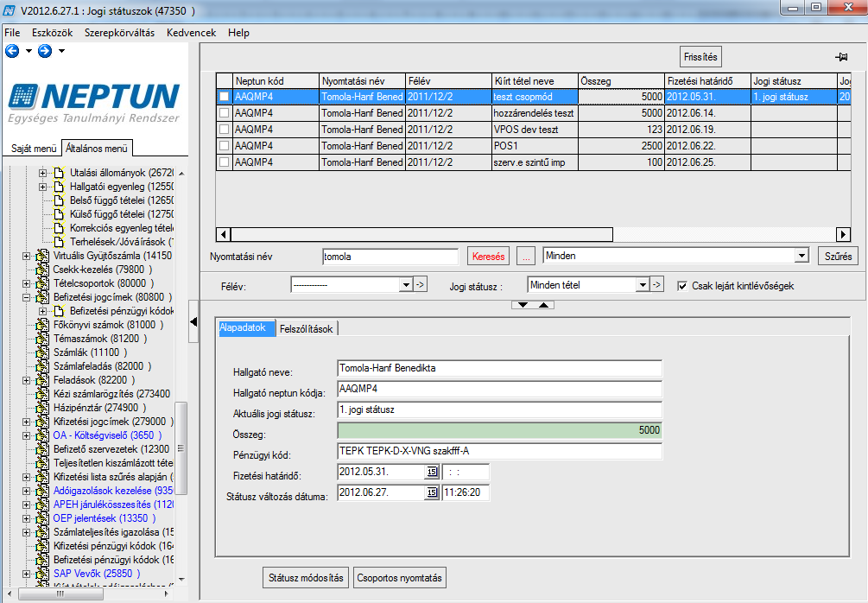Click the Csekk-kezelés tree icon

pos(42,270)
